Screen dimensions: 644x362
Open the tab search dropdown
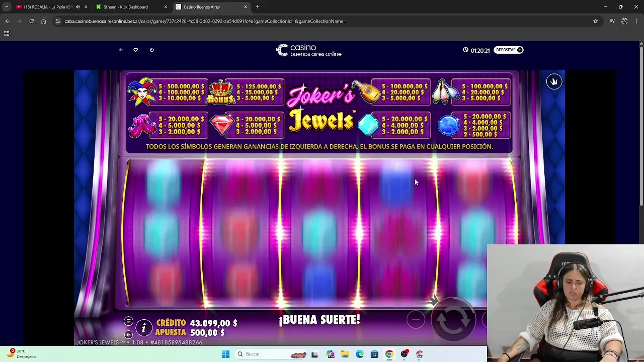(x=6, y=7)
